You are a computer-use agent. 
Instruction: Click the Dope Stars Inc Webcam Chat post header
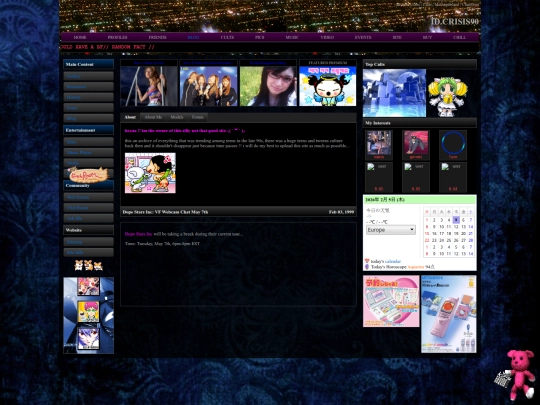165,212
